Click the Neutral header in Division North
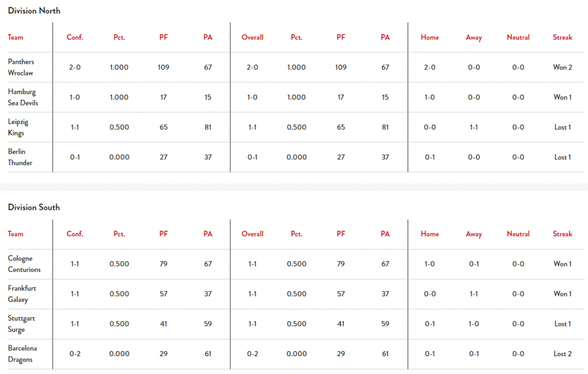This screenshot has width=588, height=374. 518,37
